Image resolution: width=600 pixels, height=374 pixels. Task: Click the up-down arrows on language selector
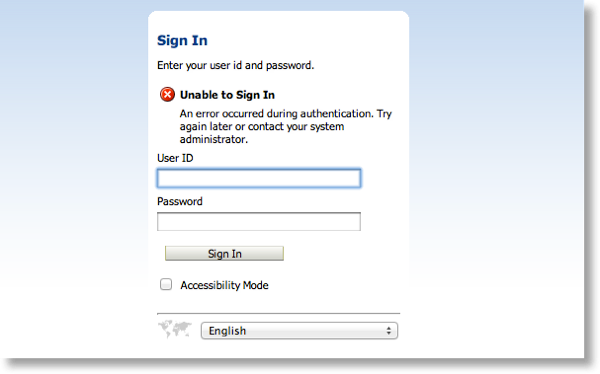point(388,331)
